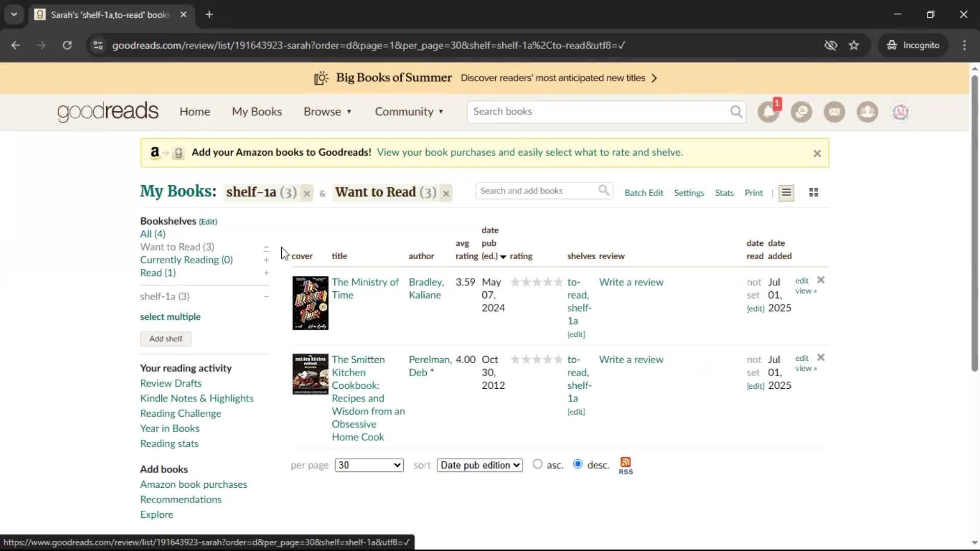Select ascending sort order

(537, 464)
